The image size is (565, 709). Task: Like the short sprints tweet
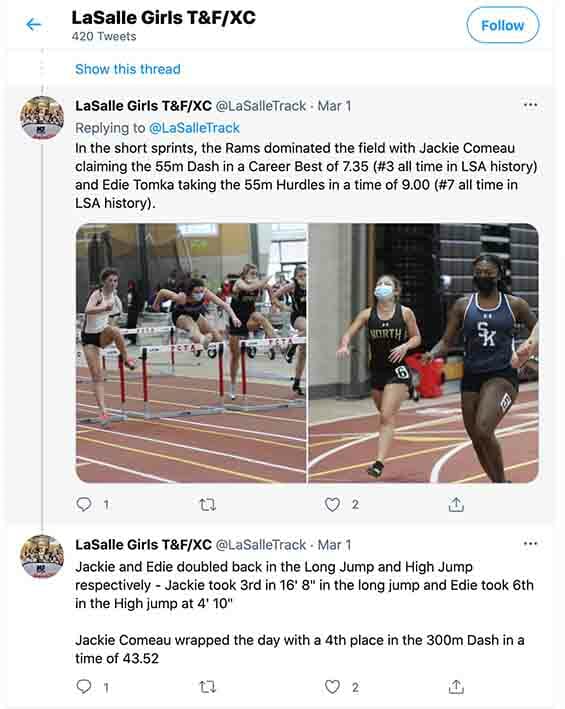click(332, 504)
